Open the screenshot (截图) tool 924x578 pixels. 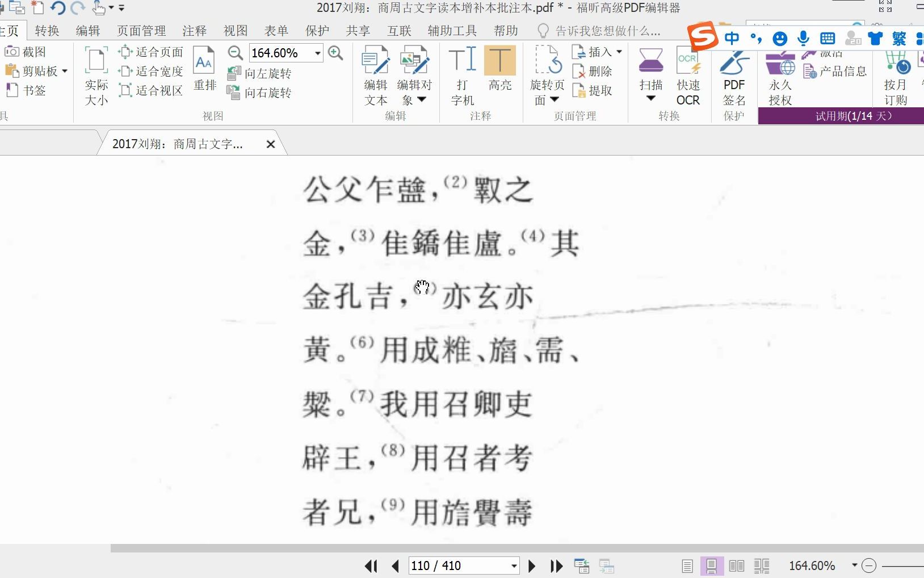click(x=25, y=52)
